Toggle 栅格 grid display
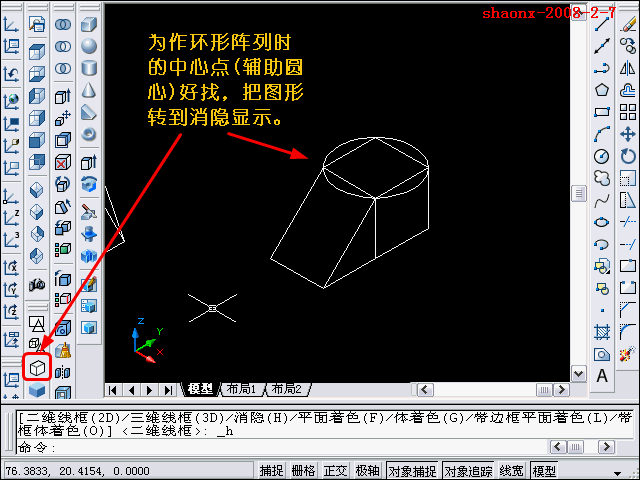This screenshot has height=480, width=640. 303,471
